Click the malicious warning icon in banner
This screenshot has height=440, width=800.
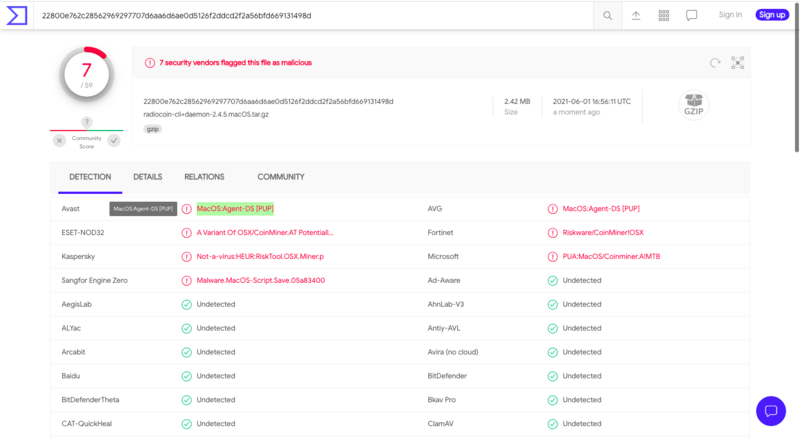click(x=149, y=63)
